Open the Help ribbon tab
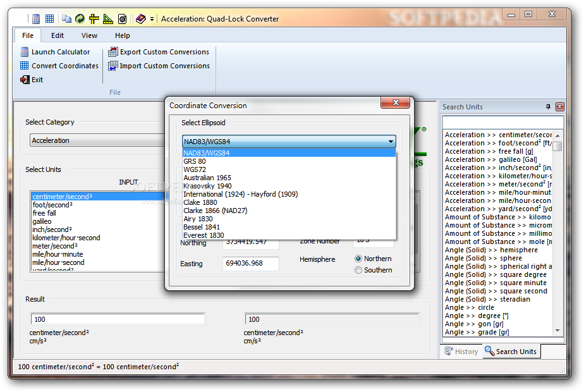The image size is (584, 392). point(122,35)
